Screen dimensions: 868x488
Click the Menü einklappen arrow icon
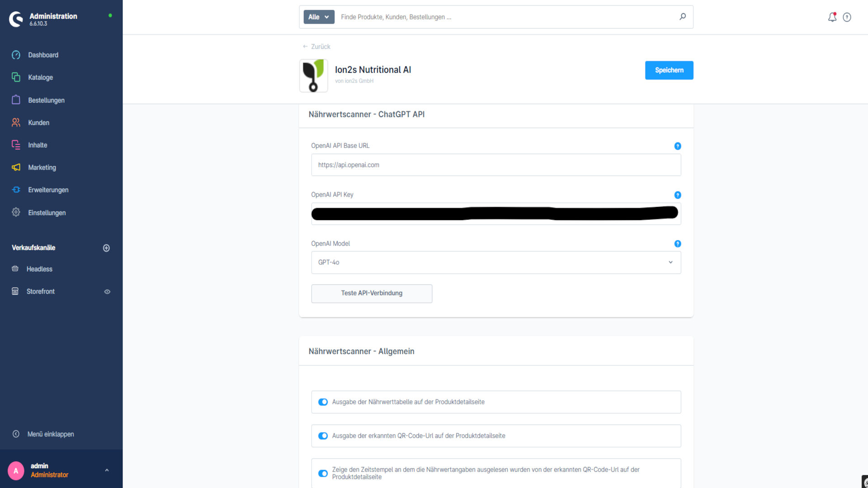click(16, 434)
